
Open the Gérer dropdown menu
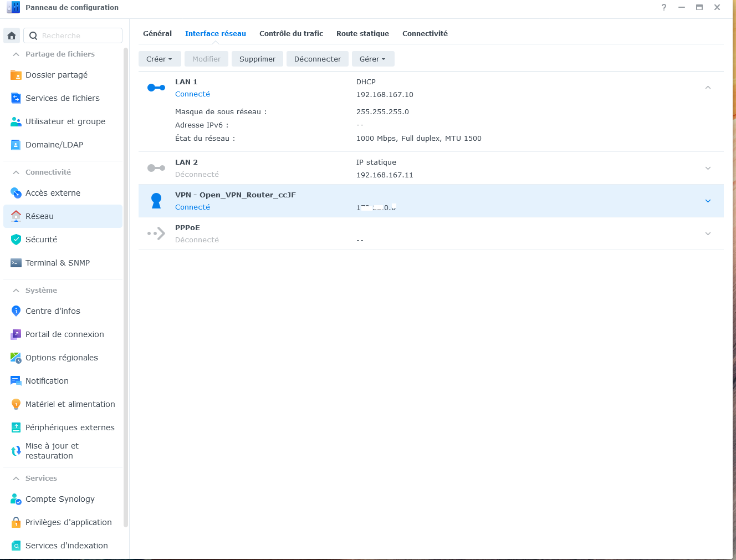tap(372, 59)
